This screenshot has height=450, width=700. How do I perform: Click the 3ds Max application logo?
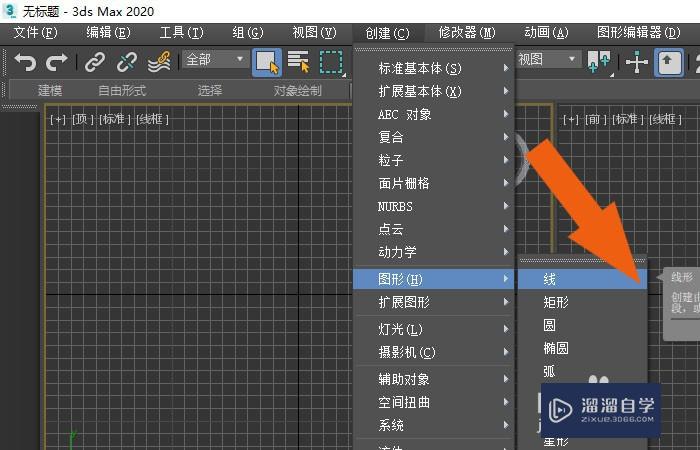pyautogui.click(x=9, y=10)
